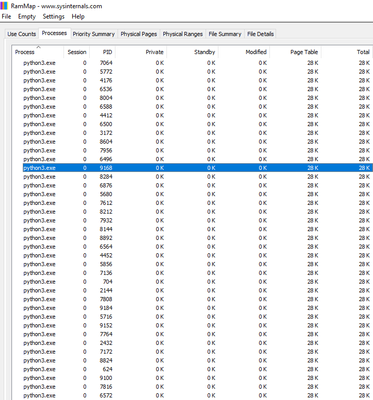Screen dimensions: 373x400
Task: Open the File Details tab
Action: coord(260,34)
